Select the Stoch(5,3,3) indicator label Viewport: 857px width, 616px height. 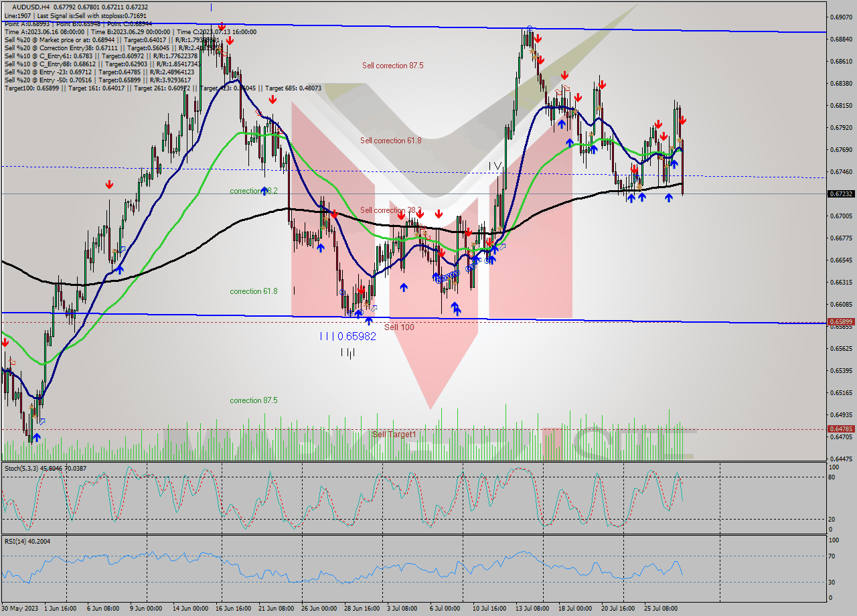[44, 469]
